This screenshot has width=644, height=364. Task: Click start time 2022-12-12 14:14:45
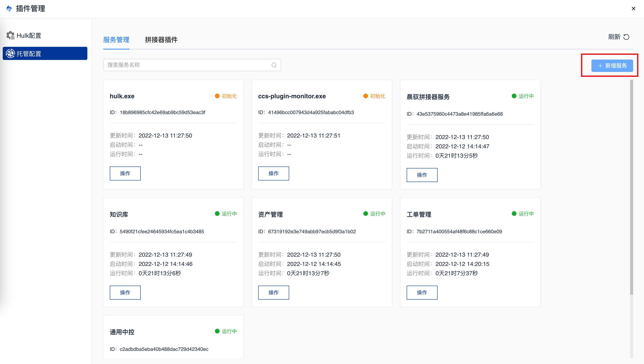[x=314, y=264]
